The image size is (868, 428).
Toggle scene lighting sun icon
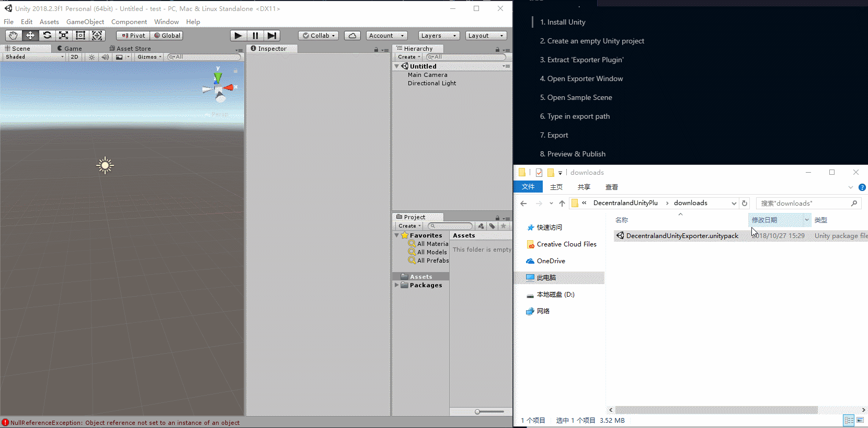[92, 57]
